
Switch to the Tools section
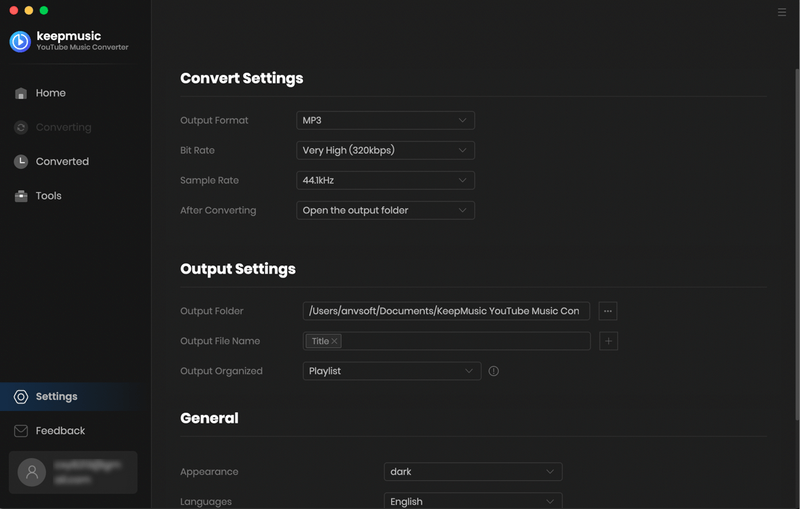tap(48, 196)
